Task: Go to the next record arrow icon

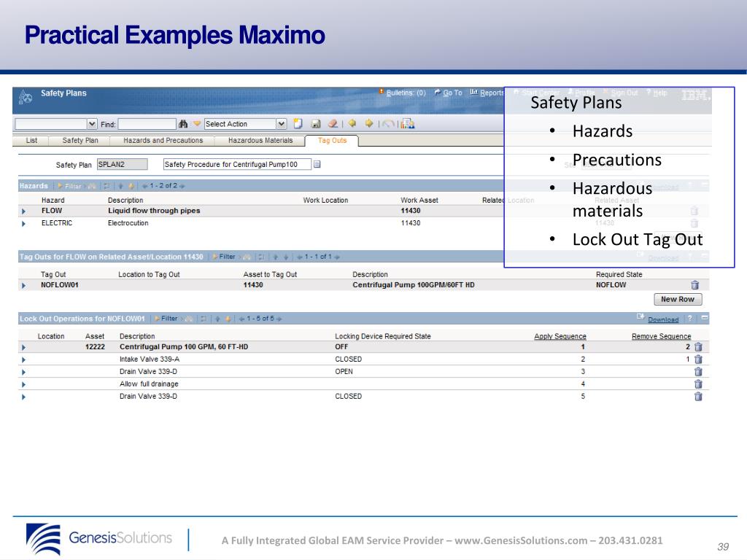Action: (x=368, y=123)
